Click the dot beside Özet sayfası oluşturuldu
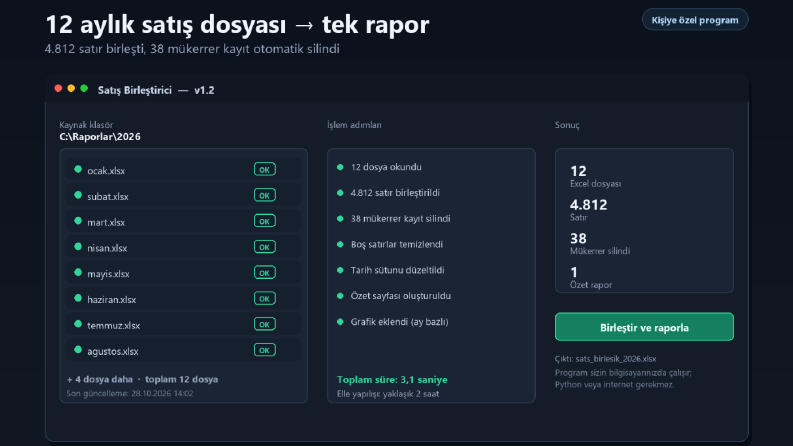Viewport: 793px width, 446px height. (340, 296)
